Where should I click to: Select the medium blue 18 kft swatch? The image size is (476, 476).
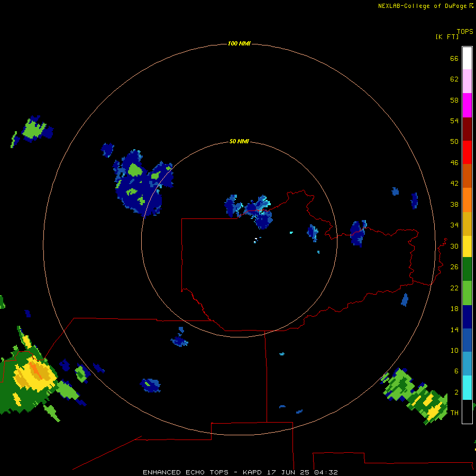(x=467, y=340)
